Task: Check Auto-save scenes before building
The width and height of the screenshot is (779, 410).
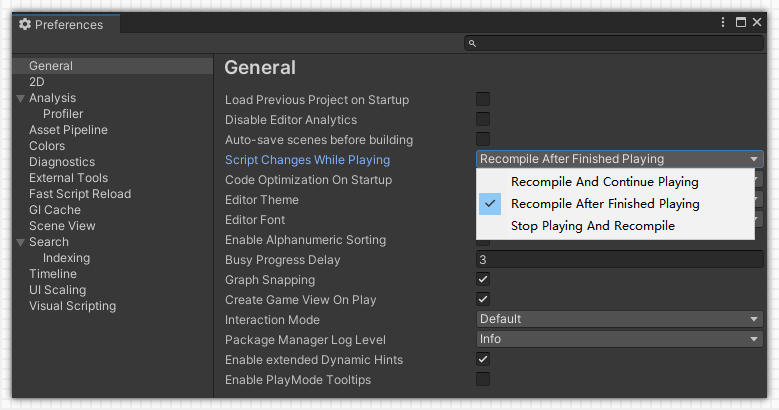Action: 483,139
